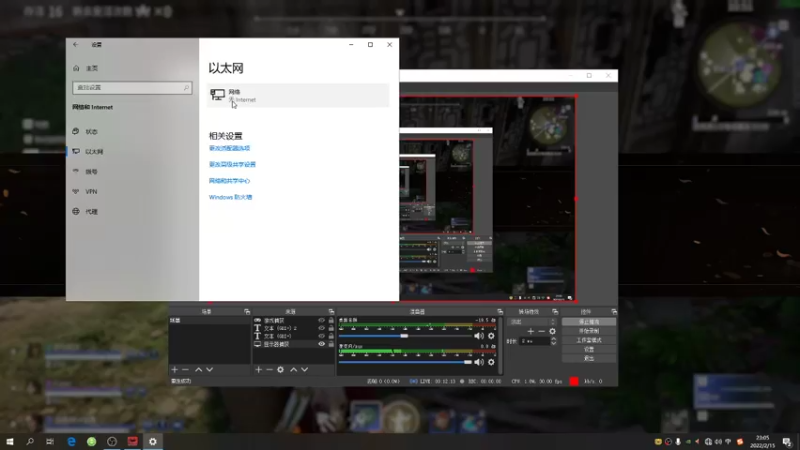
Task: Remove the selected source with minus icon
Action: [269, 369]
